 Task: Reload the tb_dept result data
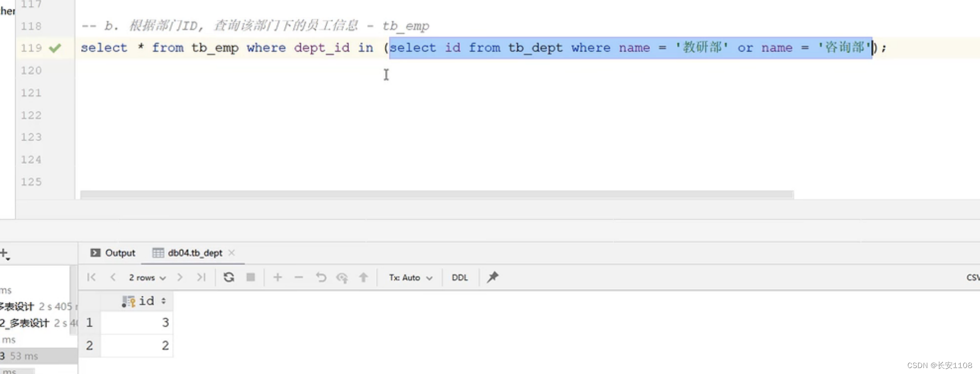(228, 277)
